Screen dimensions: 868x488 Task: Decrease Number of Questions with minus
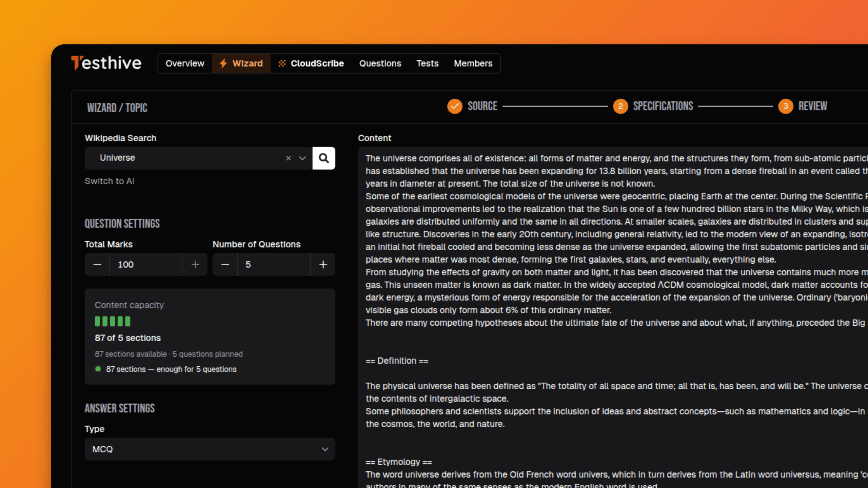tap(225, 264)
